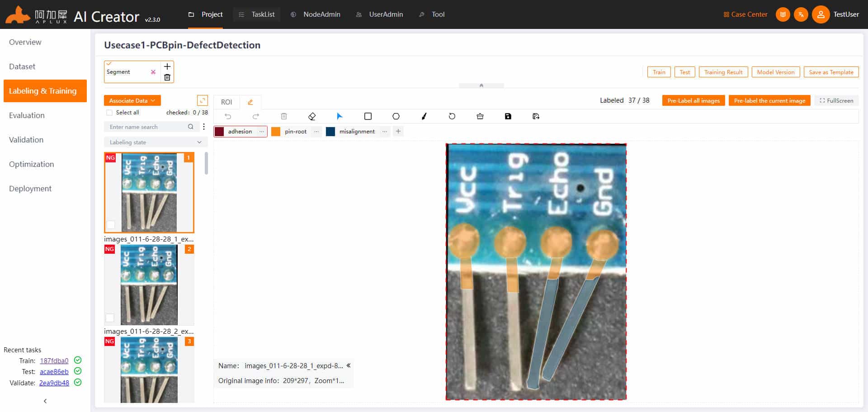The height and width of the screenshot is (412, 868).
Task: Open options for adhesion label
Action: pyautogui.click(x=262, y=132)
